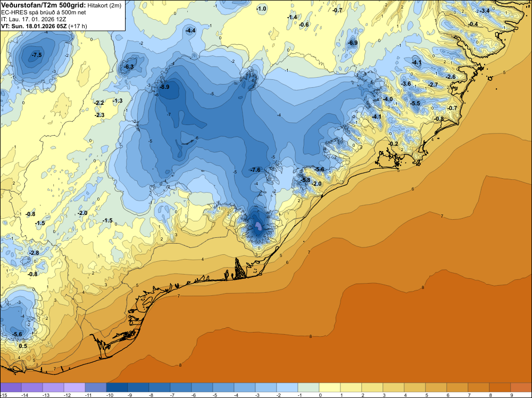
Task: Select the -0.4 temperature label
Action: coord(473,24)
